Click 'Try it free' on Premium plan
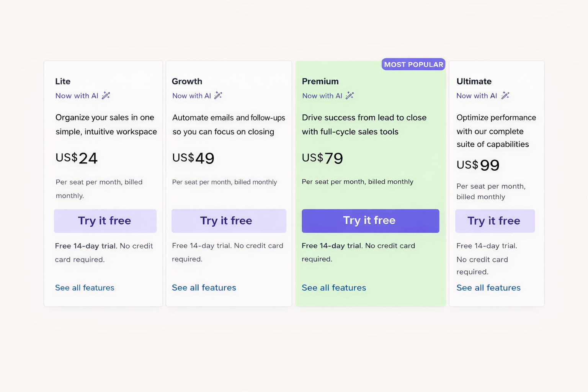588x392 pixels. (x=370, y=221)
